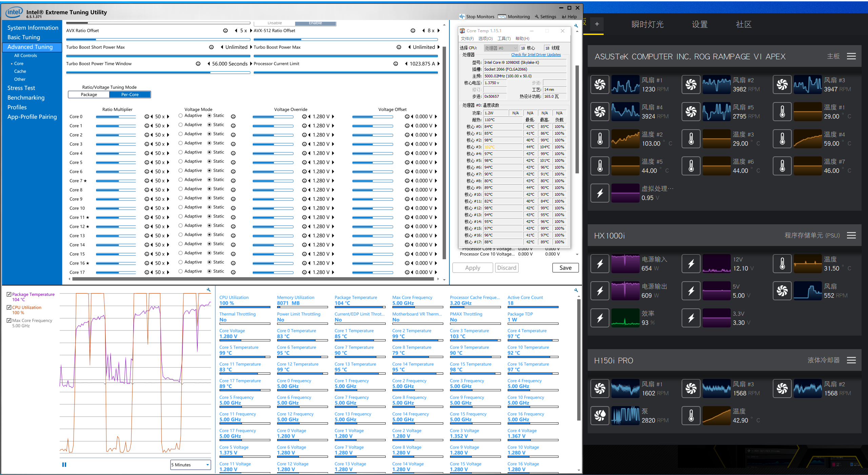Open 处理器 #0 CPU selection dropdown in Core Temp
The height and width of the screenshot is (475, 868).
point(501,48)
